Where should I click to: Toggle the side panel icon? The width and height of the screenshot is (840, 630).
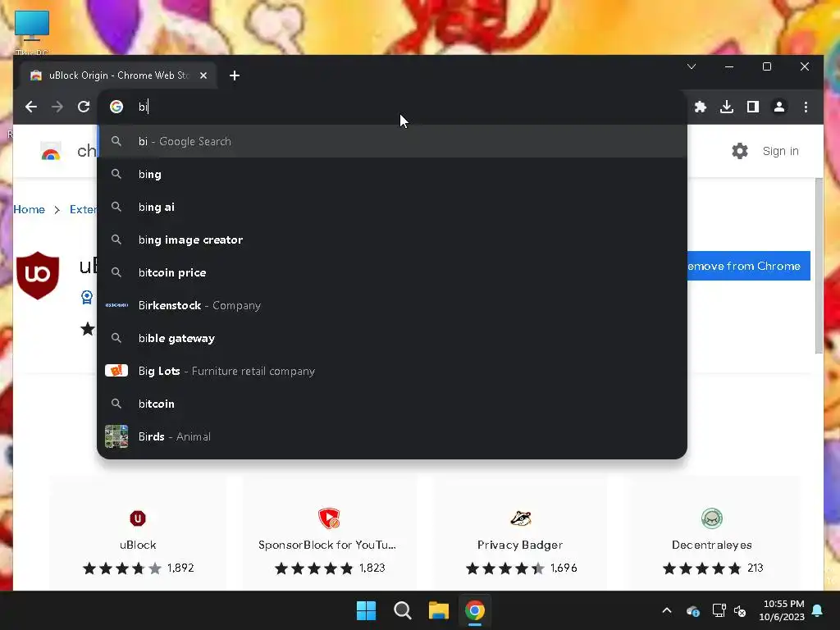(x=753, y=107)
